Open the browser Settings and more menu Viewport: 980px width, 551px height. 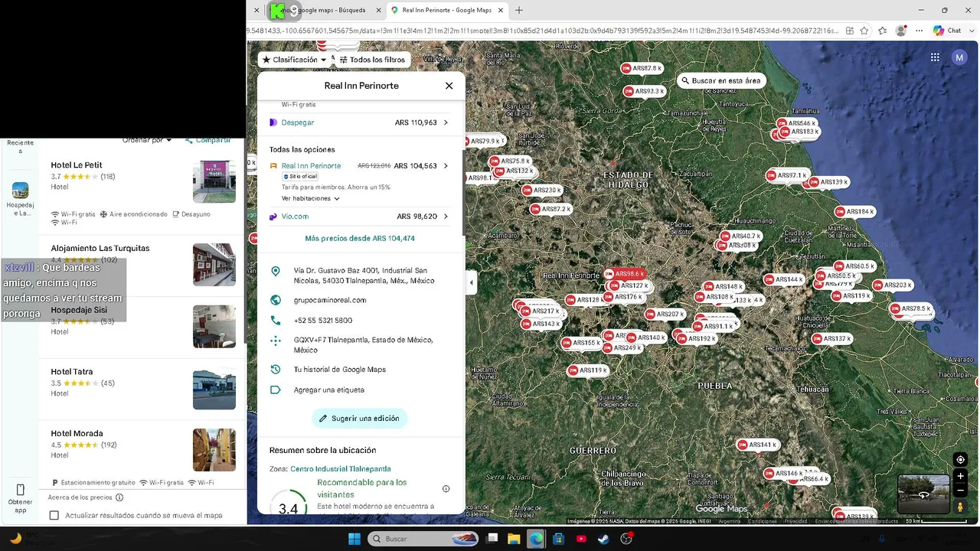click(x=919, y=31)
